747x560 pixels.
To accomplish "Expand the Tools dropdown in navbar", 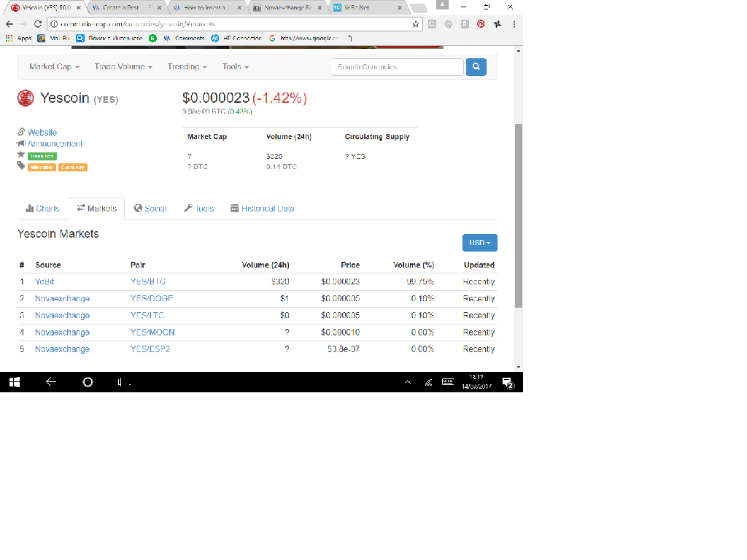I will [x=236, y=66].
